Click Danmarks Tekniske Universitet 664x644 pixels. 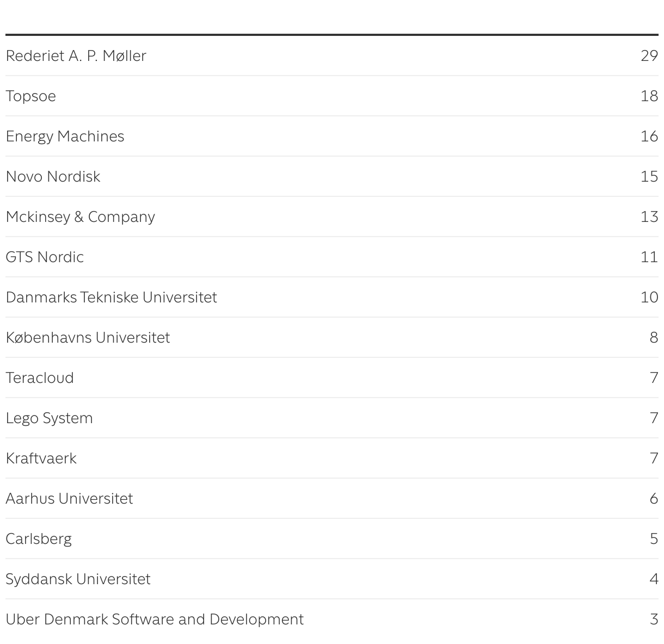point(111,298)
